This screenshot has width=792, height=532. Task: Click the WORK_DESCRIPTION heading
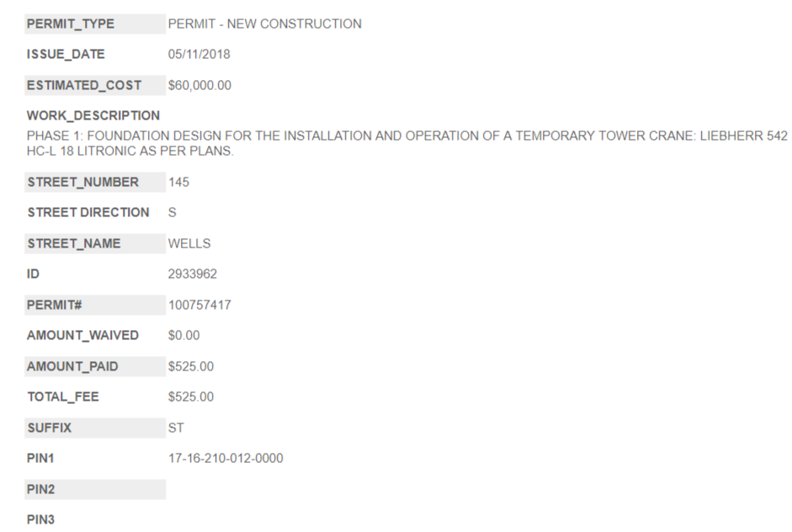(93, 115)
